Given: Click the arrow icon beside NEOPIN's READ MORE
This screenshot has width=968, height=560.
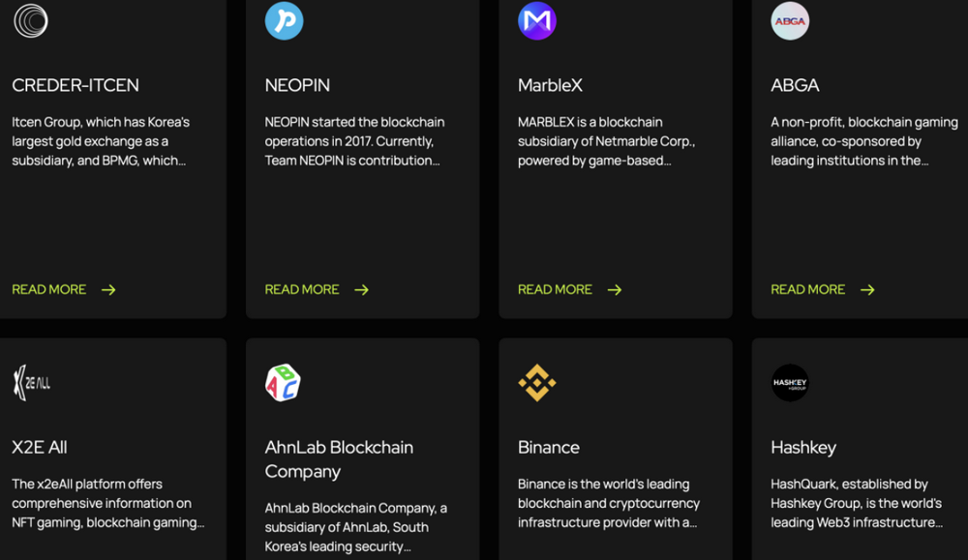Looking at the screenshot, I should click(362, 289).
